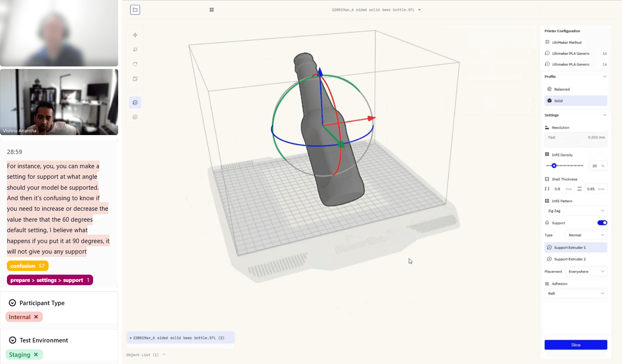Toggle the Support switch off
The image size is (622, 364).
point(602,223)
